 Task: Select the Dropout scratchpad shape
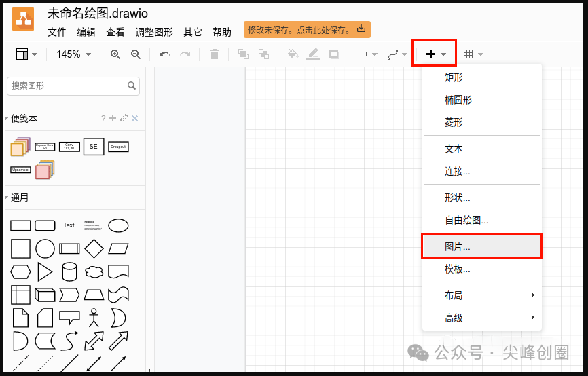click(x=118, y=147)
